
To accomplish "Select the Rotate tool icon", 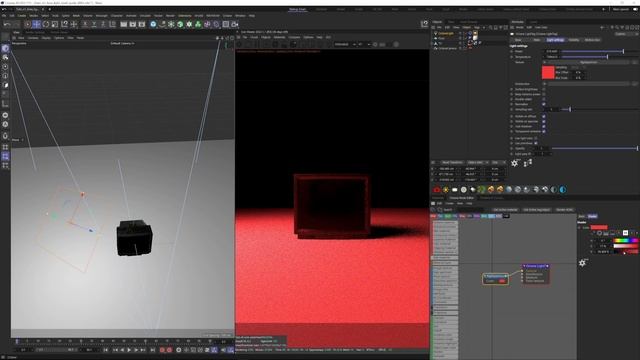I will [46, 24].
